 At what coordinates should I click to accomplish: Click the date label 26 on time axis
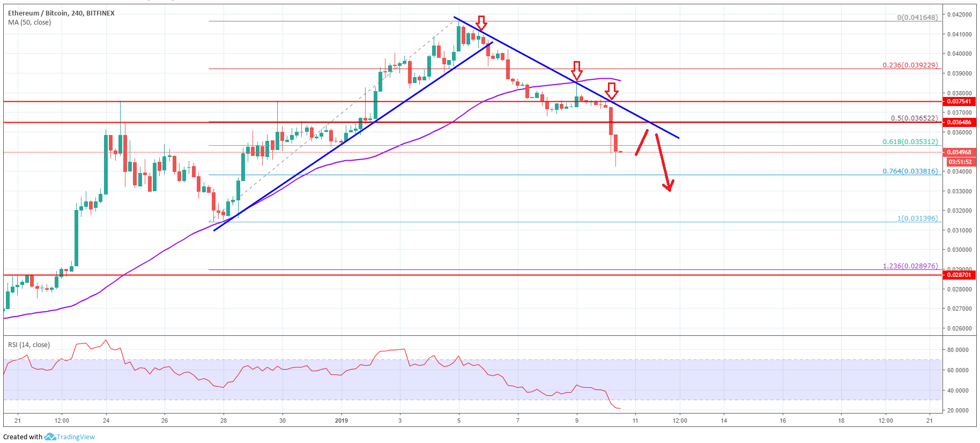165,421
